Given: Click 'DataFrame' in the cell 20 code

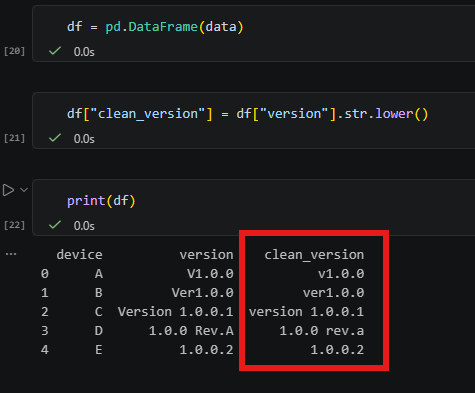Looking at the screenshot, I should pos(163,27).
